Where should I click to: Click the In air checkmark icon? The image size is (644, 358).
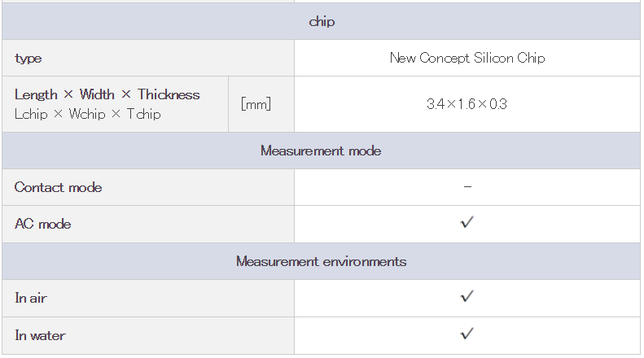tap(467, 296)
